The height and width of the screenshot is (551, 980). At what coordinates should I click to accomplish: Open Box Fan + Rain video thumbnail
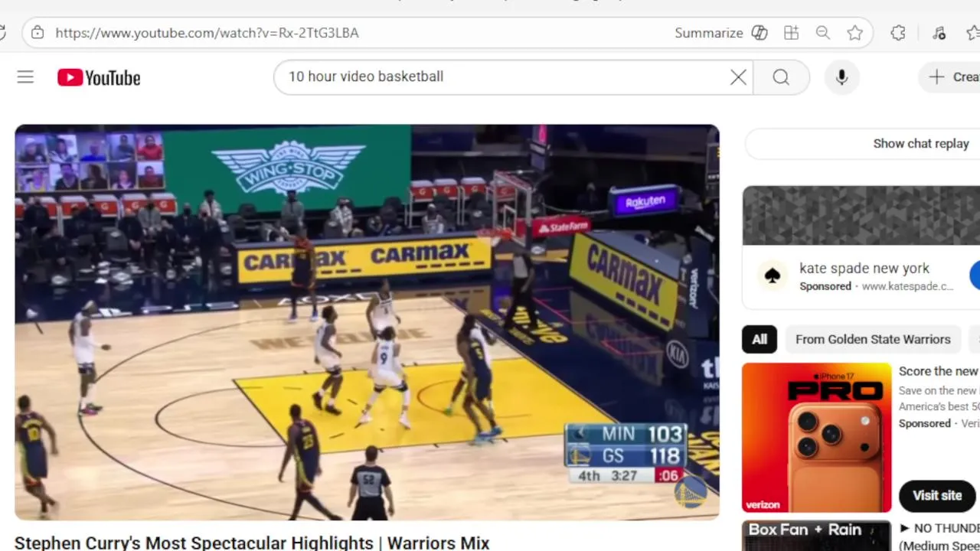coord(817,536)
